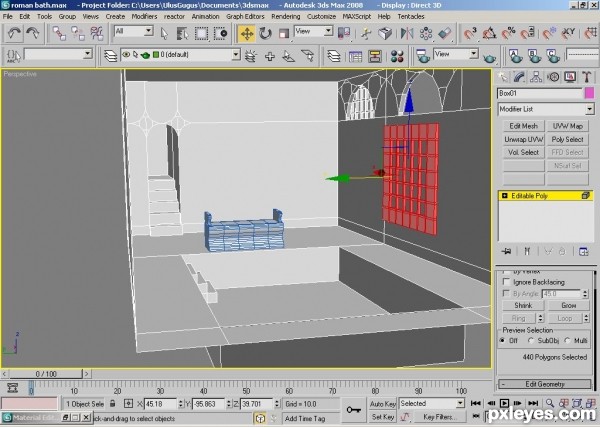Toggle Absolute/Offset transform type-in mode
The image size is (600, 427).
click(128, 403)
